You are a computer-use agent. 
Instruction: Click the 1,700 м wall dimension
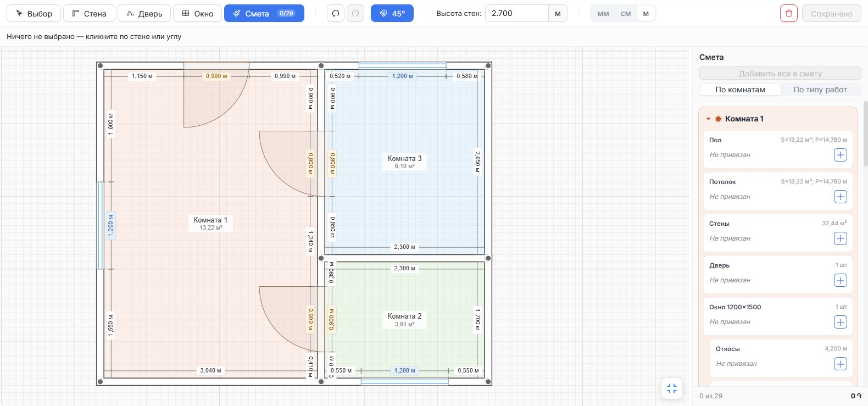click(x=477, y=319)
